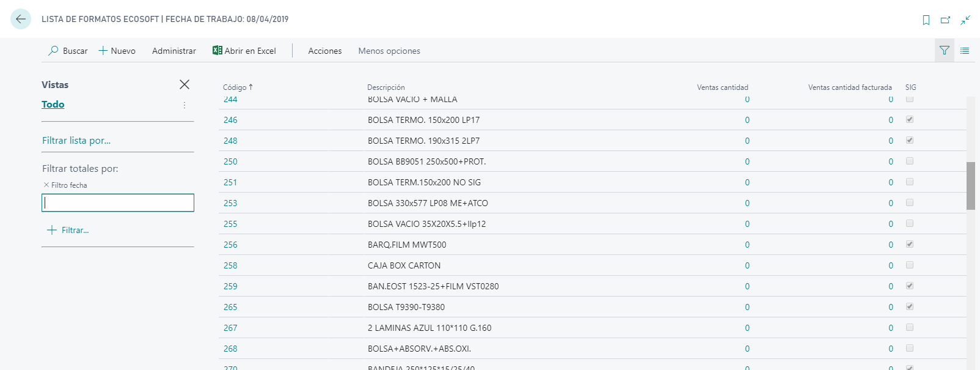
Task: Select BARQ.FILM MWT500 description cell
Action: (x=407, y=245)
